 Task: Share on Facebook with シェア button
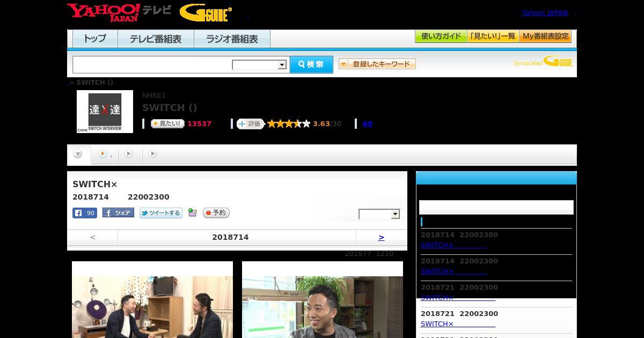click(x=118, y=213)
